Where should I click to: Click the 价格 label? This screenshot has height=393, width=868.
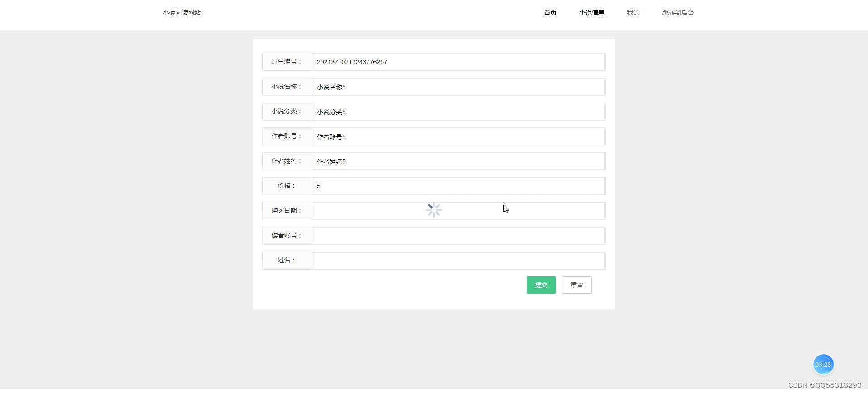point(287,186)
